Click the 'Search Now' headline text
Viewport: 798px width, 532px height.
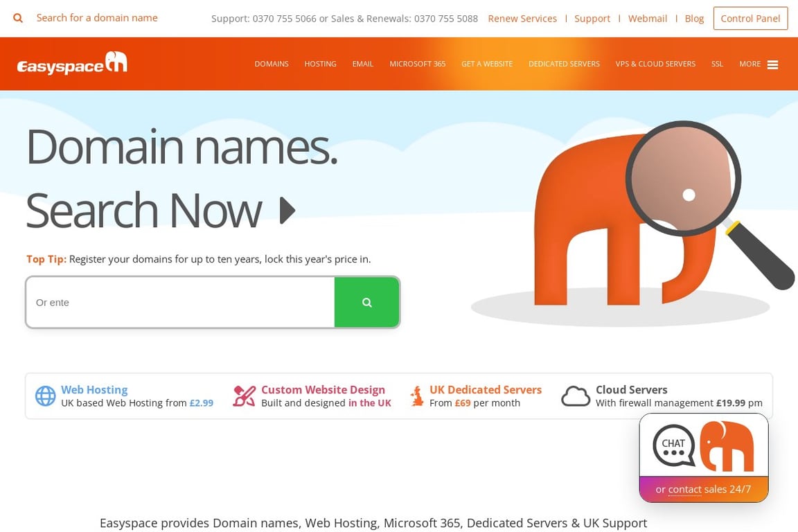point(144,211)
